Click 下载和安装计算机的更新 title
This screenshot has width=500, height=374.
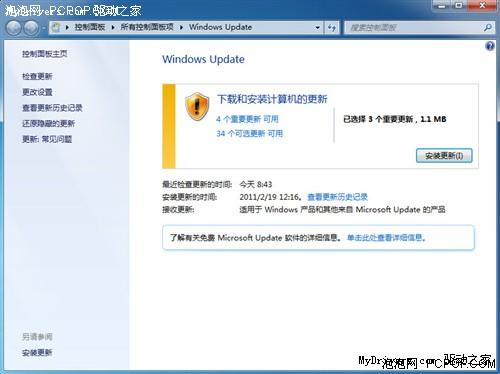click(272, 99)
